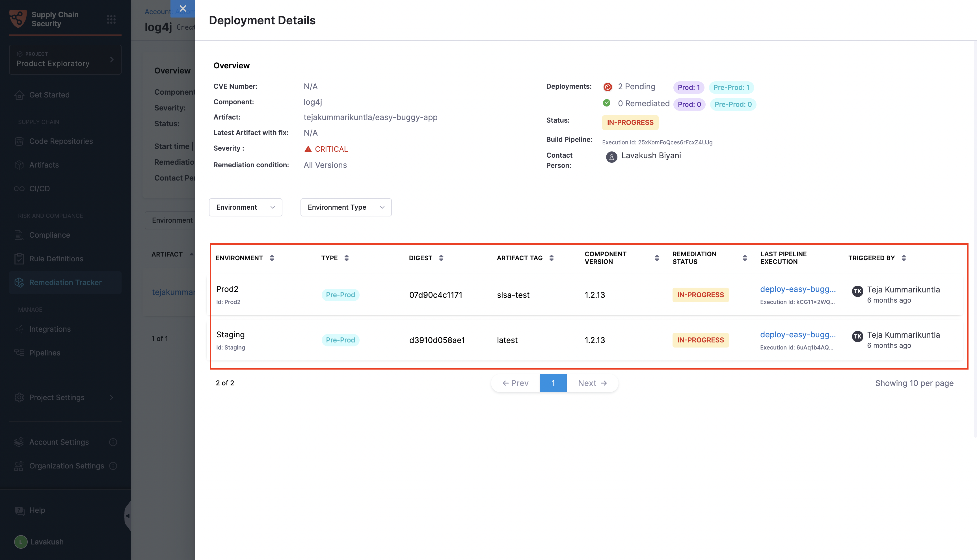The height and width of the screenshot is (560, 977).
Task: Sort by Component Version column
Action: tap(656, 258)
